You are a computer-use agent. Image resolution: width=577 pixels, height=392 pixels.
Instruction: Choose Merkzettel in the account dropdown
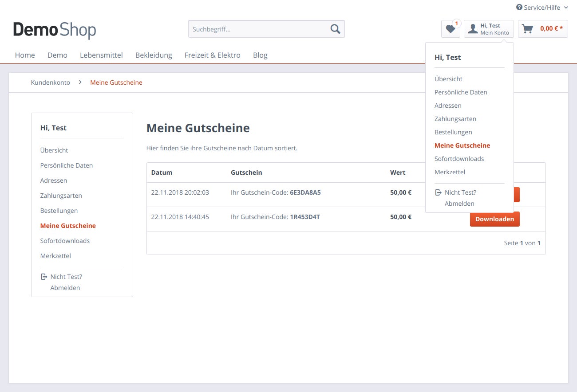pos(450,172)
